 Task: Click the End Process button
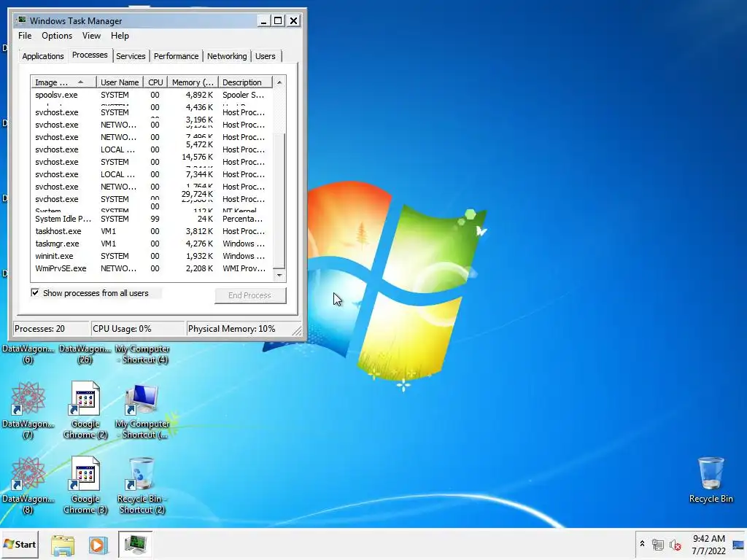[x=250, y=295]
